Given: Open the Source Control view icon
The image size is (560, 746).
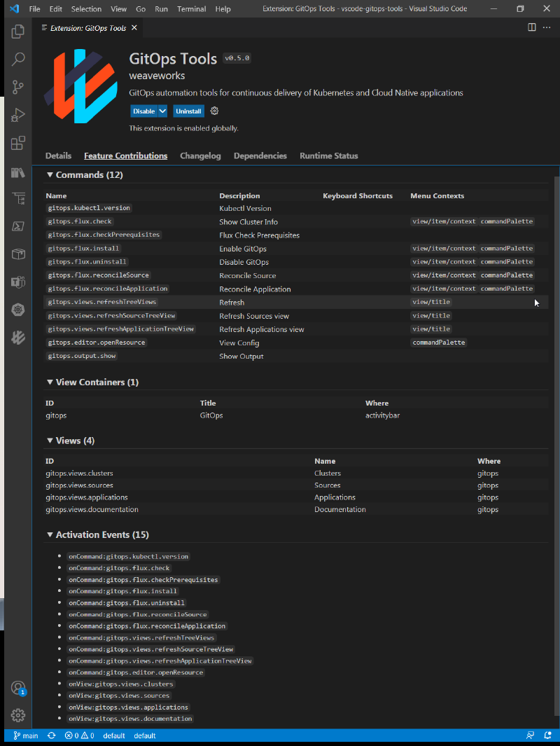Looking at the screenshot, I should coord(18,88).
